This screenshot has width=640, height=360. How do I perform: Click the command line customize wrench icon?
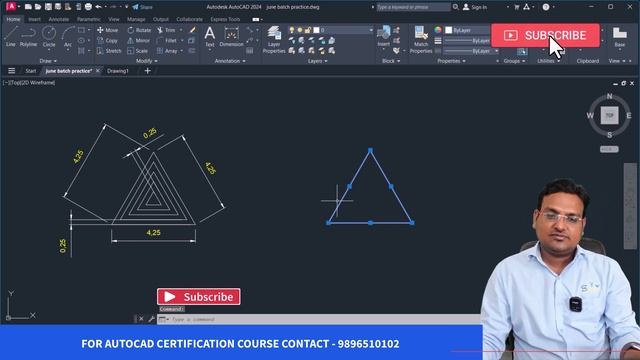(151, 319)
